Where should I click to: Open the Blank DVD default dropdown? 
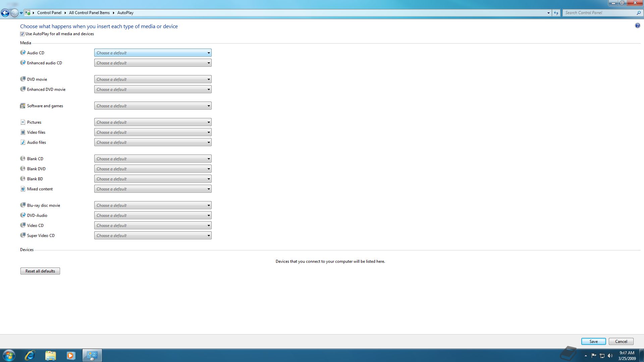(153, 169)
